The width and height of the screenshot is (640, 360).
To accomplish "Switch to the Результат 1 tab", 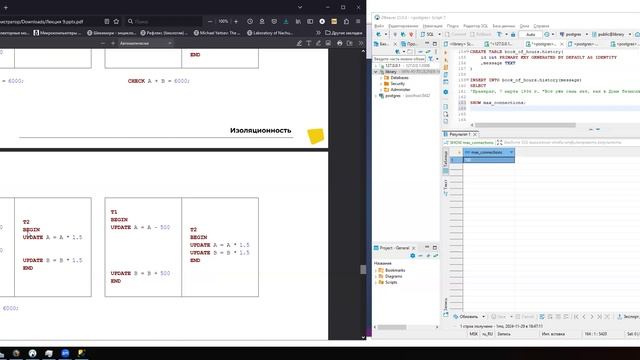I will pos(459,134).
